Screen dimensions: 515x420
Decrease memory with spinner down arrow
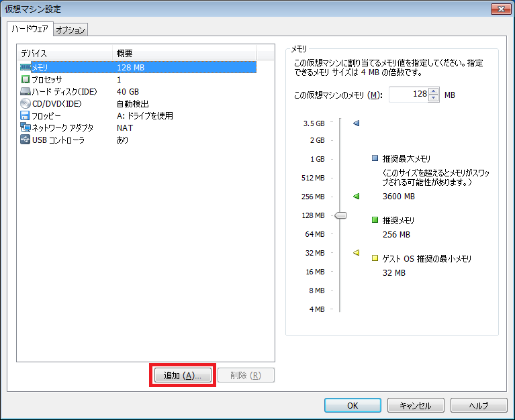(x=434, y=98)
